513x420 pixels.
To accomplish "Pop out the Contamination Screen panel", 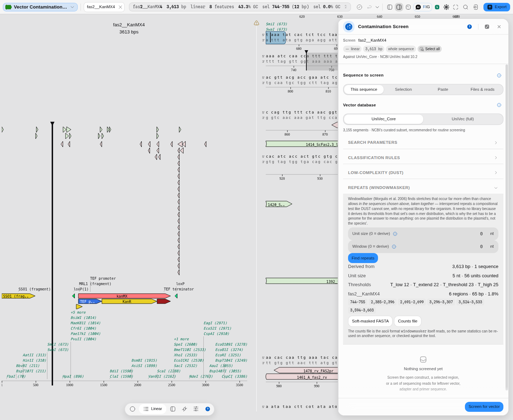I will pos(487,27).
